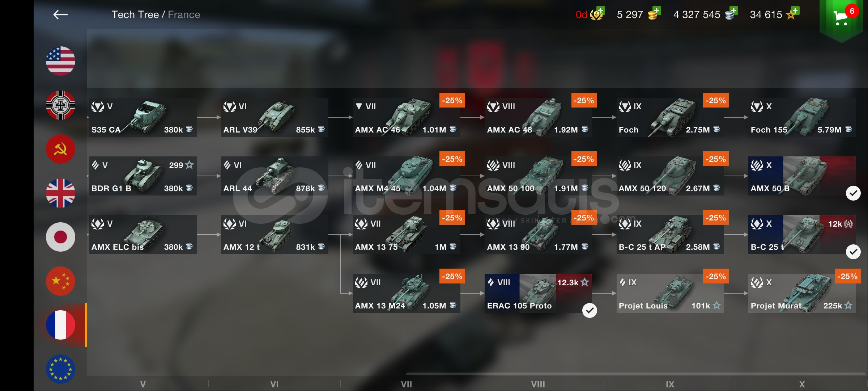Select the European Union flag icon
Viewport: 868px width, 391px height.
[60, 369]
